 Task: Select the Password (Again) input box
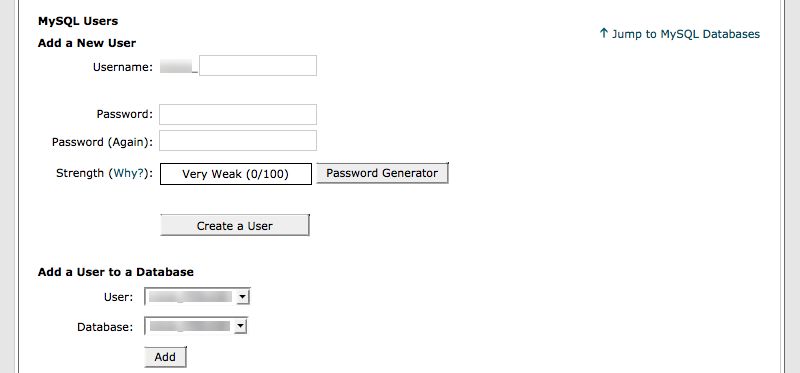(x=238, y=141)
